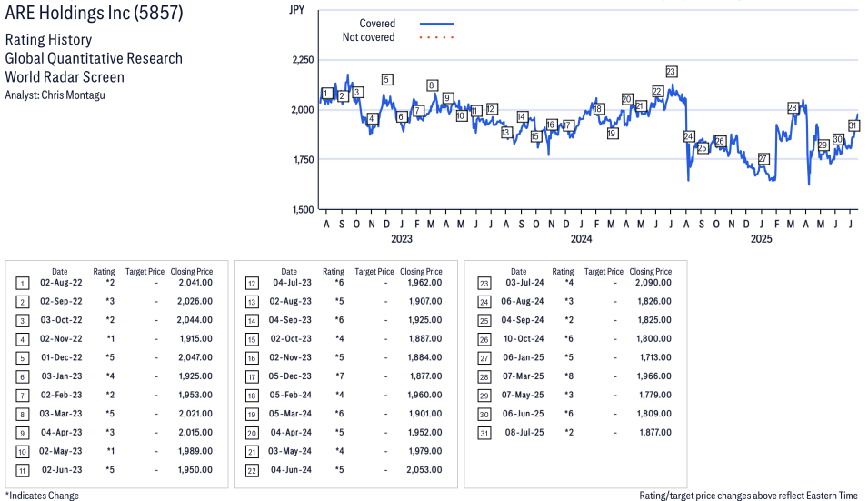Image resolution: width=868 pixels, height=501 pixels.
Task: Click rating *8 for 07-Mar-25
Action: [569, 376]
